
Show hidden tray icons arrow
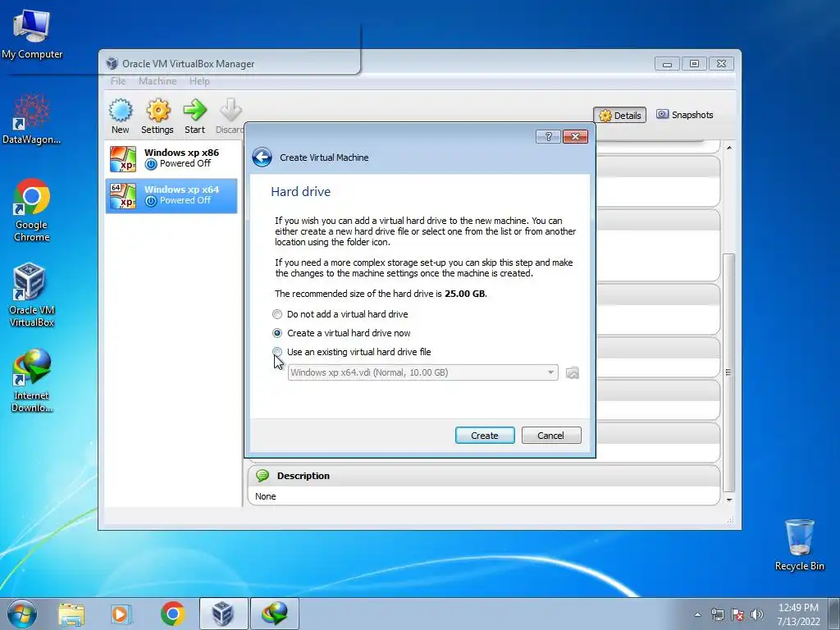(x=697, y=614)
